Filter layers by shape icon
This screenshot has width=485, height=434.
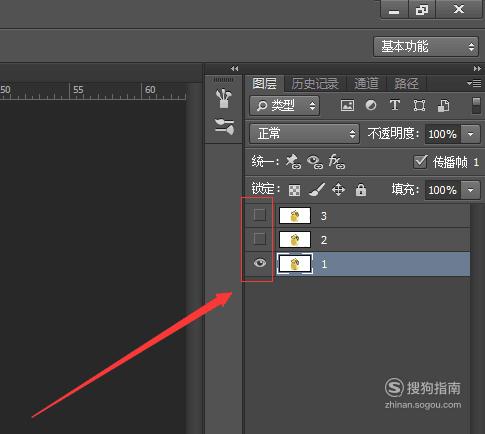click(x=419, y=106)
